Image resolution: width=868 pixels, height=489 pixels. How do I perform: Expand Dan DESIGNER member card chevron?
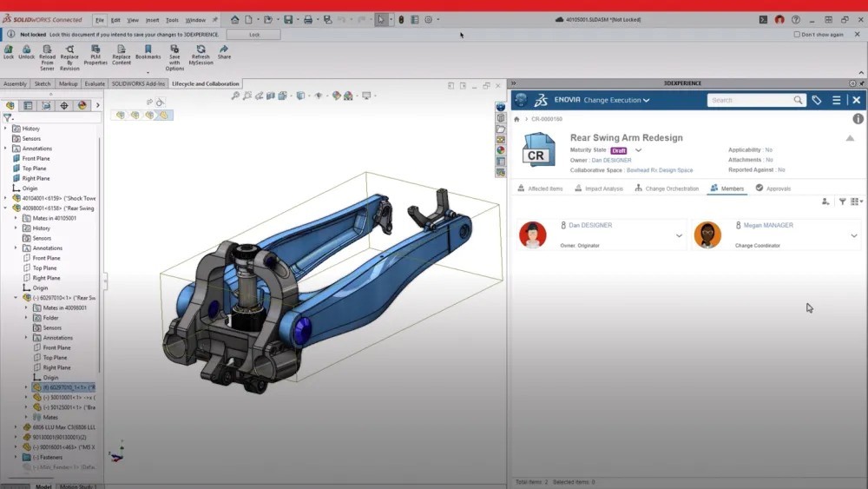[x=679, y=235]
